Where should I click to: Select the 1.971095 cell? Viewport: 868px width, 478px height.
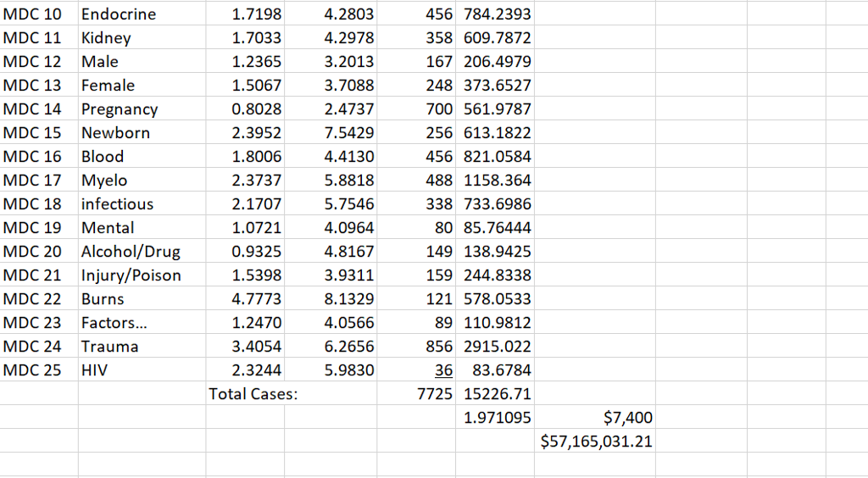[x=495, y=418]
